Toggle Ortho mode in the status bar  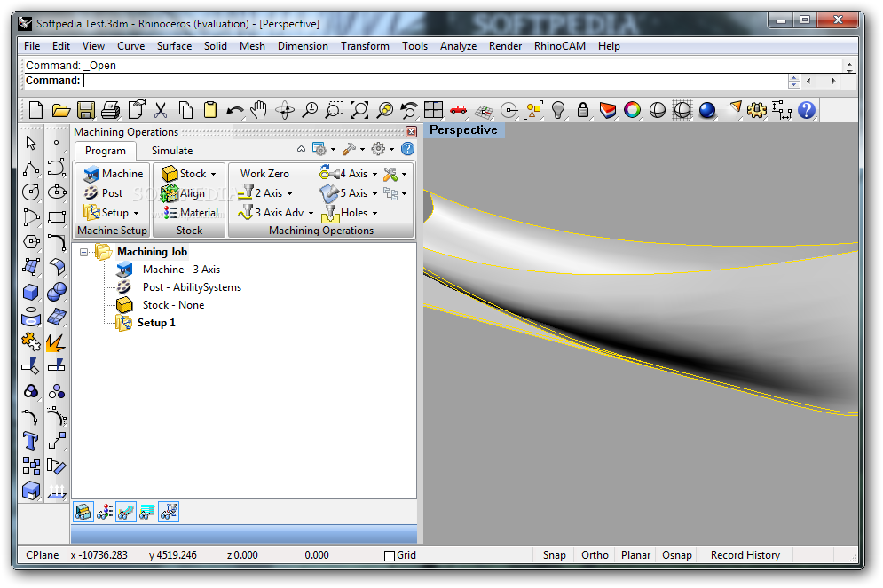click(x=595, y=555)
